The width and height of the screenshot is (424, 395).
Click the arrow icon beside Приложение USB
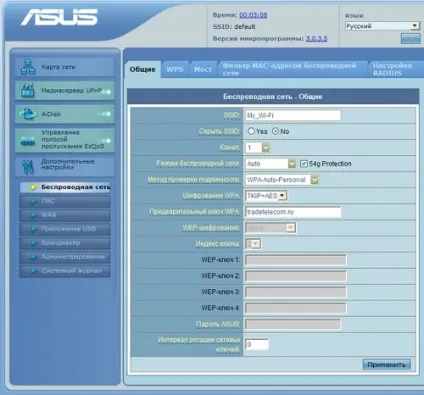(x=33, y=229)
